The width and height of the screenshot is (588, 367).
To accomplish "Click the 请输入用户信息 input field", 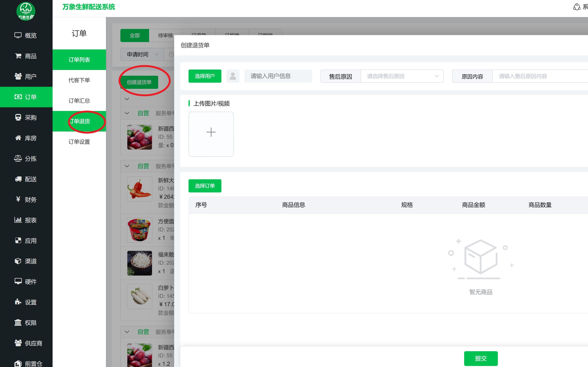I will coord(278,76).
